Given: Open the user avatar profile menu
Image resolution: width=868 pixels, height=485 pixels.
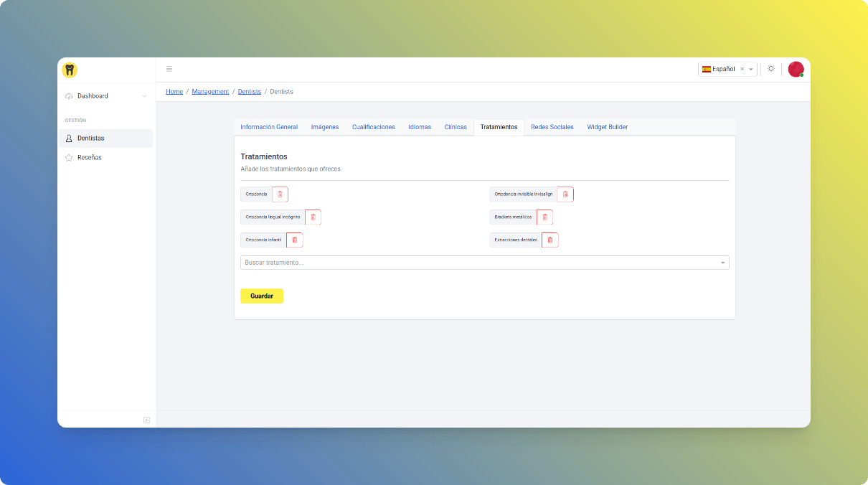Looking at the screenshot, I should pyautogui.click(x=796, y=69).
